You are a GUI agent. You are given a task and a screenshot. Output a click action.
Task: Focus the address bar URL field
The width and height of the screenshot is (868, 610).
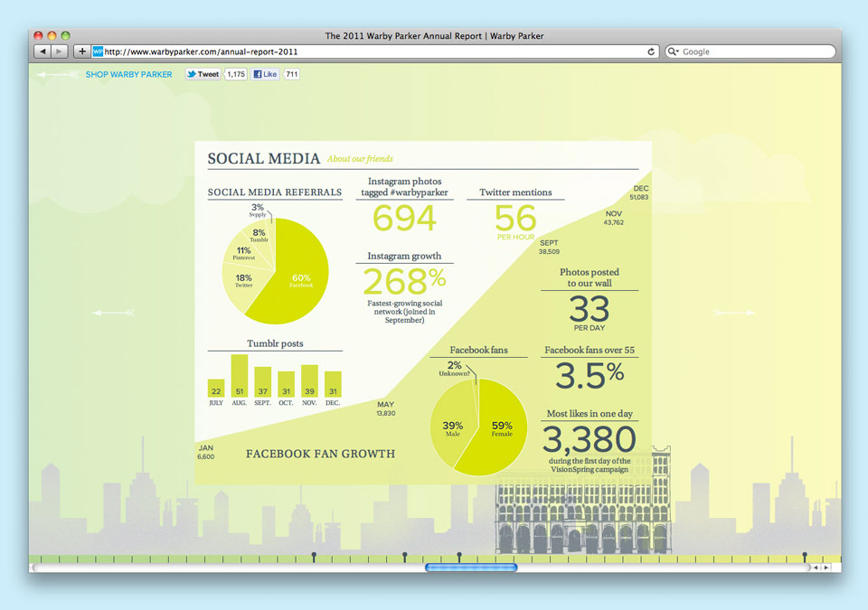(x=374, y=52)
